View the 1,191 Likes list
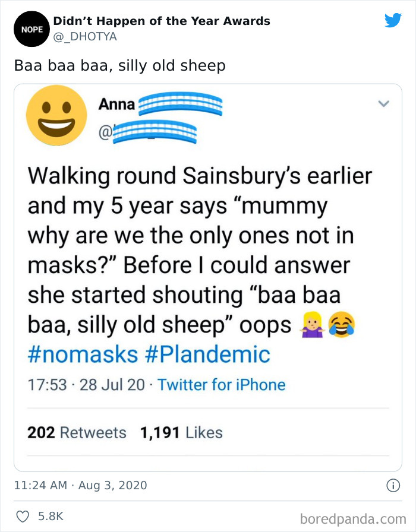Viewport: 416px width, 532px height. pos(181,433)
